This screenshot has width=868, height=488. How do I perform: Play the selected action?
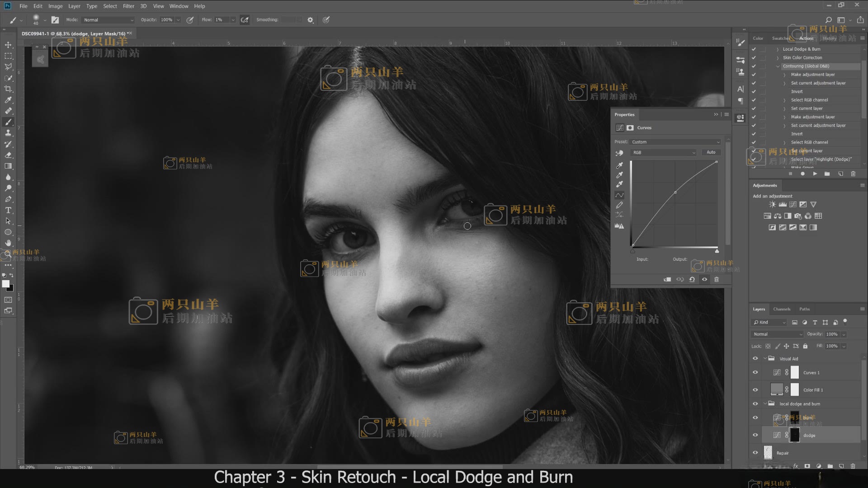(815, 174)
